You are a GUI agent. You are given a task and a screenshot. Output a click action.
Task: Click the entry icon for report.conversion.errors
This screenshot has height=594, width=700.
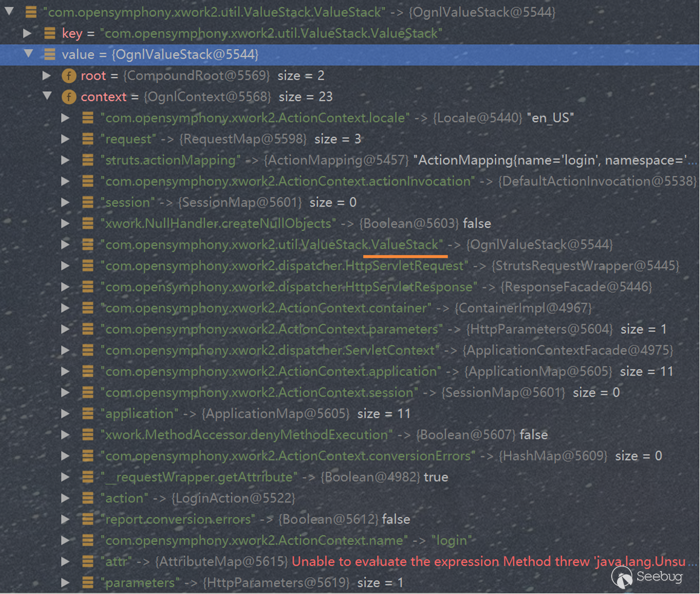pyautogui.click(x=88, y=519)
